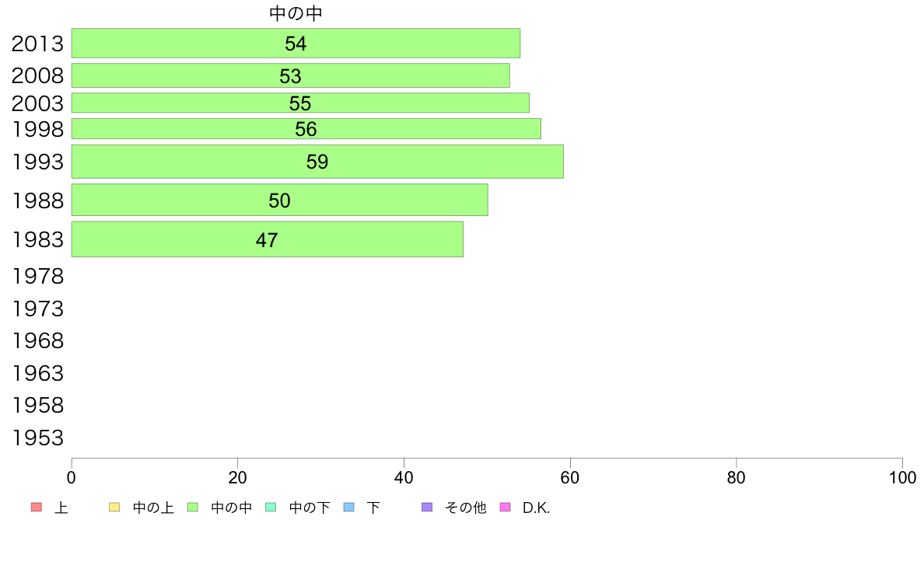Screen dimensions: 924x572
Task: Select the 1983 bar showing 47
Action: click(x=268, y=239)
